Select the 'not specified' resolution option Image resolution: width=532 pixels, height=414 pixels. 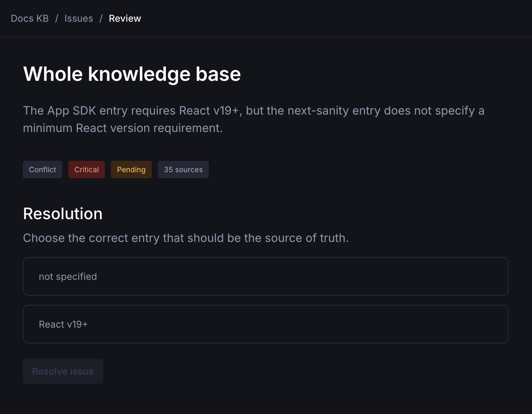(265, 277)
